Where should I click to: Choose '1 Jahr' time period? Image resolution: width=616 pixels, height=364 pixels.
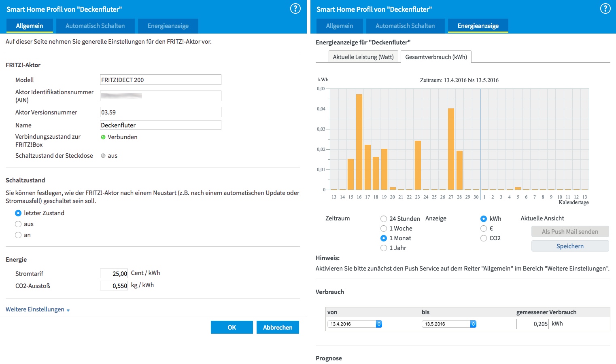(384, 248)
